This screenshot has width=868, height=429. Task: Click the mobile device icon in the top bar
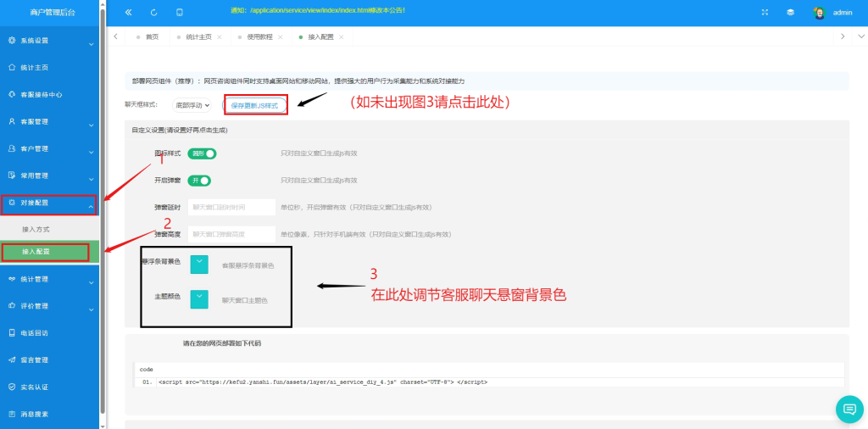pos(180,12)
